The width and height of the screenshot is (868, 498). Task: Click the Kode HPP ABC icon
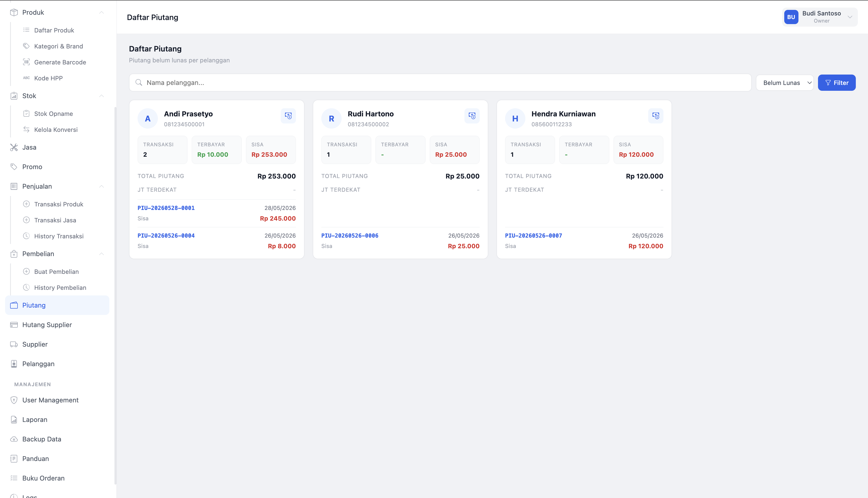[x=26, y=78]
